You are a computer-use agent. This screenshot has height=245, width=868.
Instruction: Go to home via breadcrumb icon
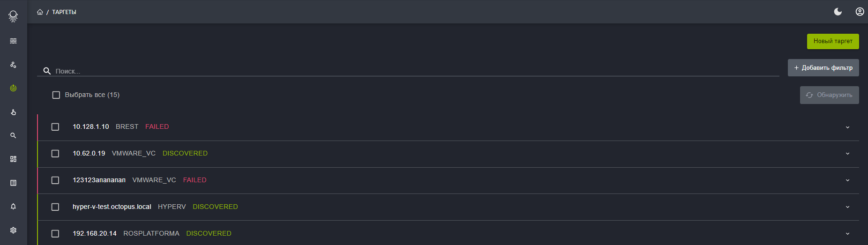click(40, 12)
